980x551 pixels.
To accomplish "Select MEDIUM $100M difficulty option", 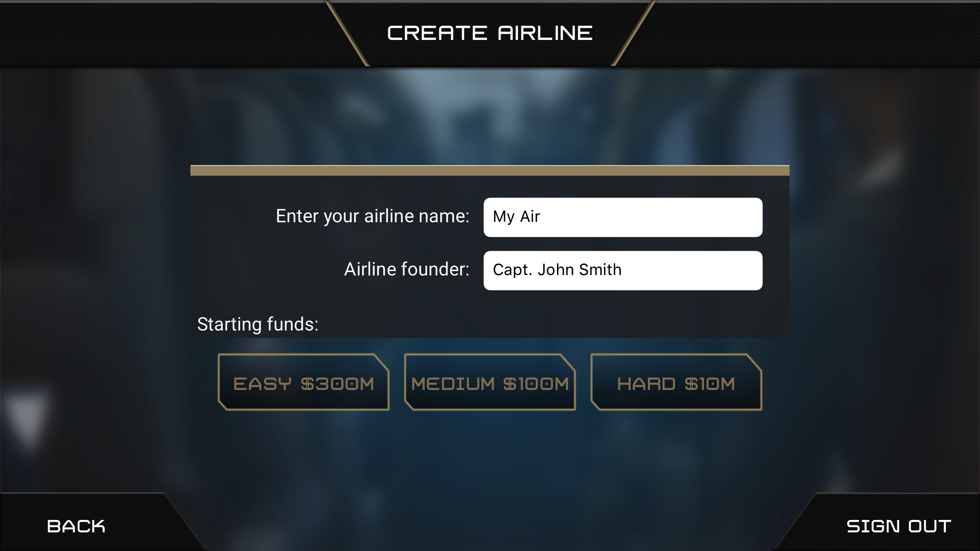I will click(490, 382).
